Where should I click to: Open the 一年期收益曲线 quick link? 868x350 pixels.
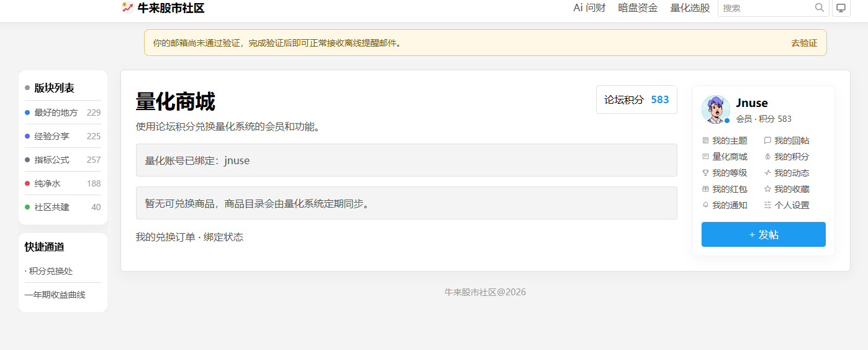pyautogui.click(x=55, y=295)
